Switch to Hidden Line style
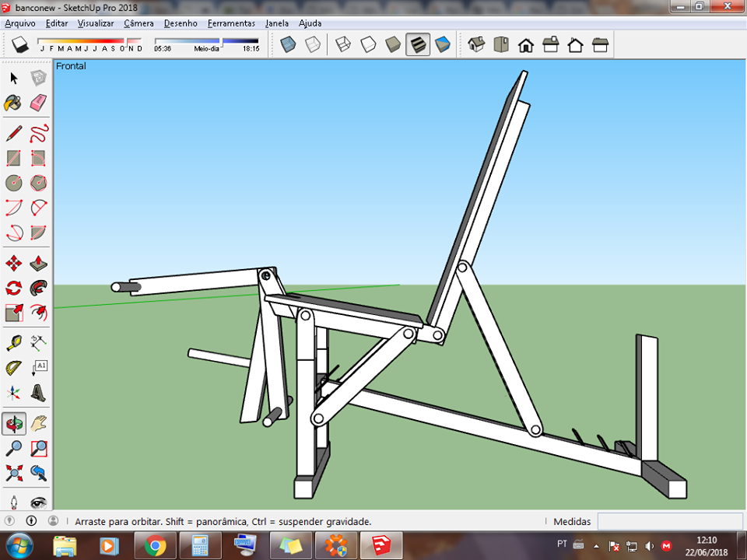 tap(368, 45)
